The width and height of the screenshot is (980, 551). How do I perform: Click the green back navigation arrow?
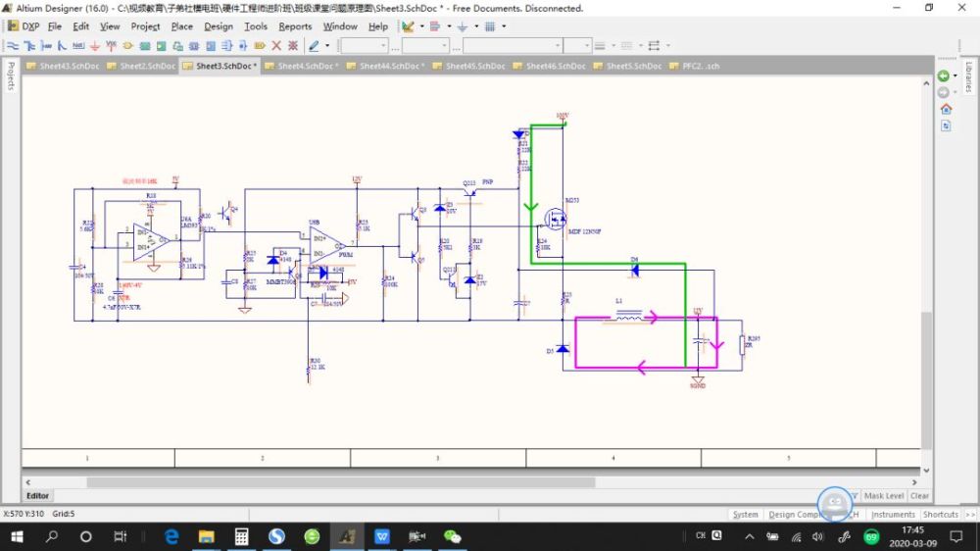coord(944,75)
